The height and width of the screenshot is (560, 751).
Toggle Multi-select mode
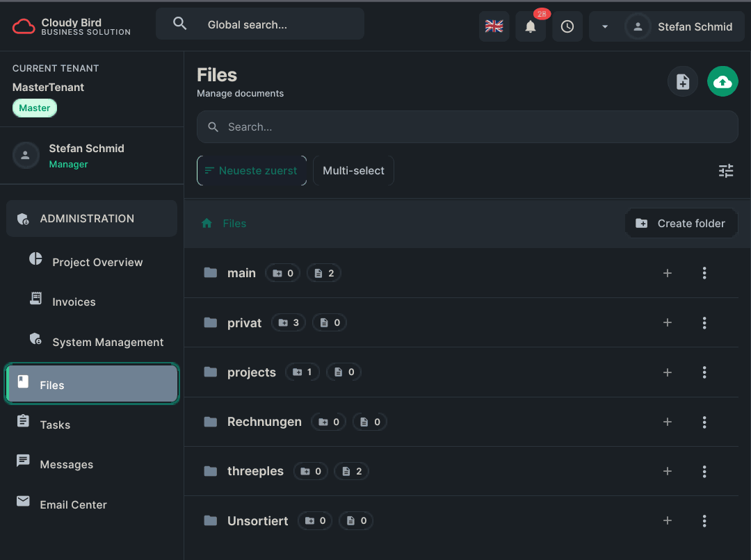coord(353,170)
